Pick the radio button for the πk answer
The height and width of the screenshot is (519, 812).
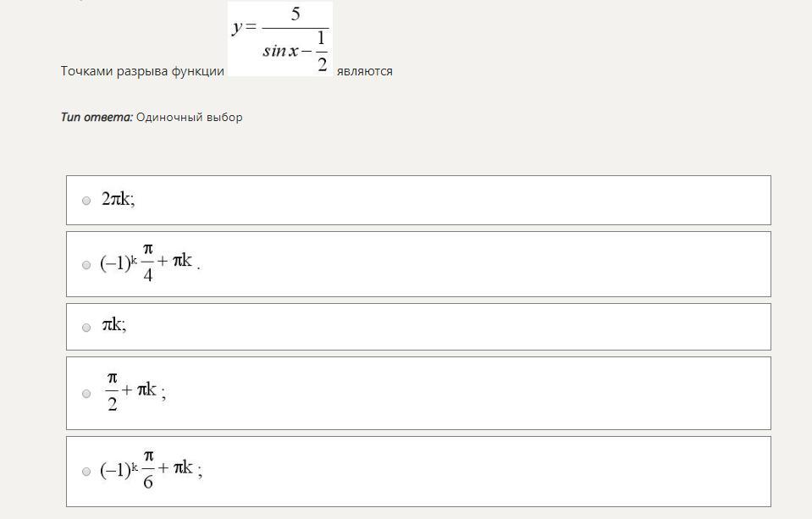click(x=86, y=328)
